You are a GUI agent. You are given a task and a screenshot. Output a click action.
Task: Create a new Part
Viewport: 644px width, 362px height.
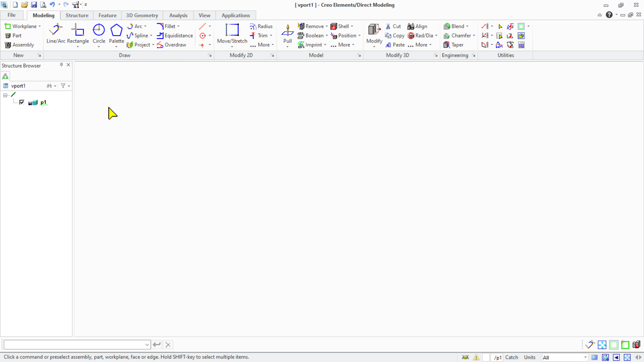click(13, 36)
